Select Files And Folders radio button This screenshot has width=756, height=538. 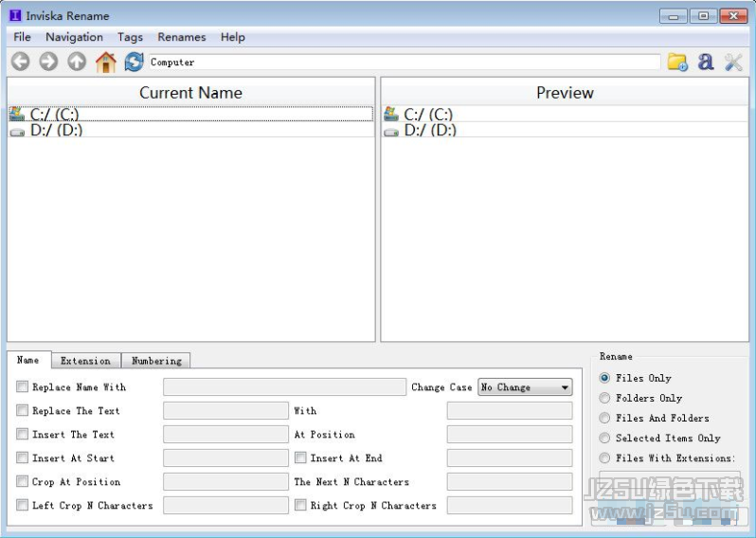tap(604, 418)
